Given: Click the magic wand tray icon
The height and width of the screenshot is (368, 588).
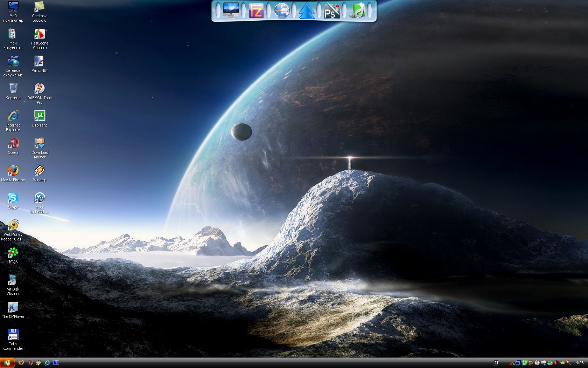Looking at the screenshot, I should 569,363.
